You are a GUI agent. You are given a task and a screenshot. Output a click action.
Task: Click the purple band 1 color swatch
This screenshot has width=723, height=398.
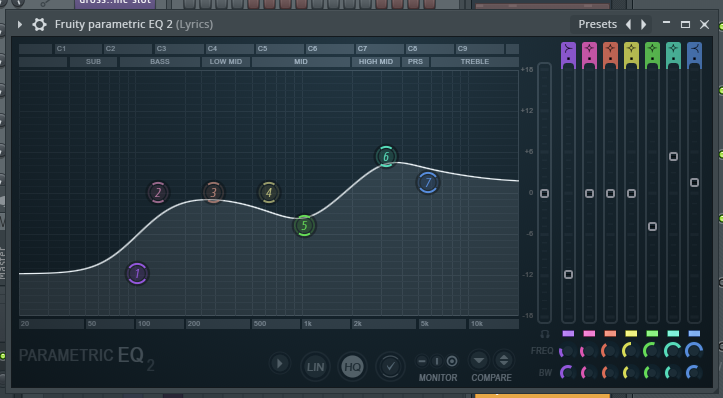coord(568,333)
